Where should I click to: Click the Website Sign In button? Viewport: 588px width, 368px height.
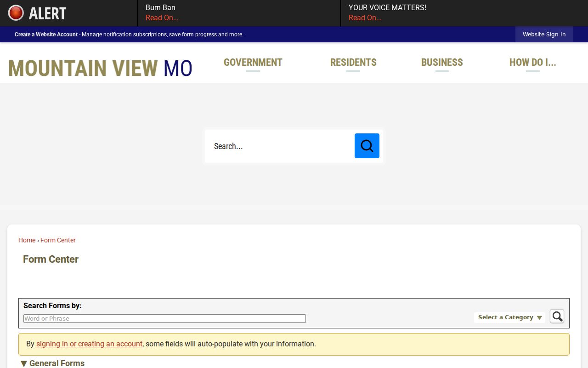click(x=544, y=34)
